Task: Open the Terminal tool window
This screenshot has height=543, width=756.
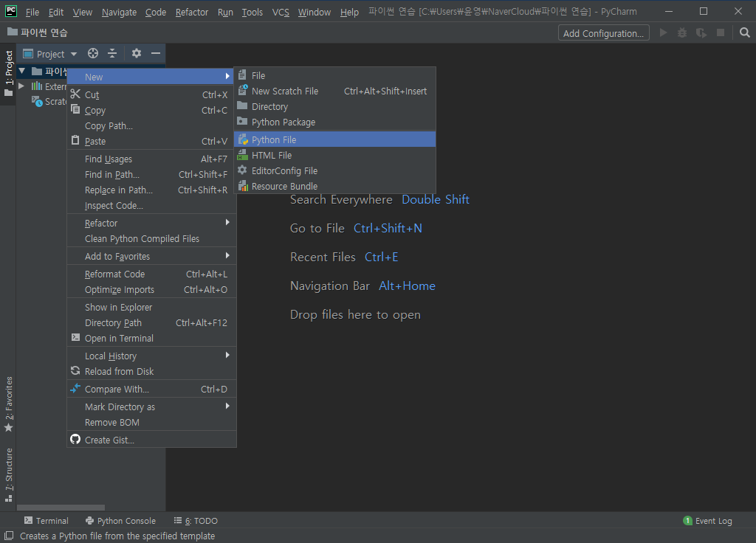Action: pos(47,520)
